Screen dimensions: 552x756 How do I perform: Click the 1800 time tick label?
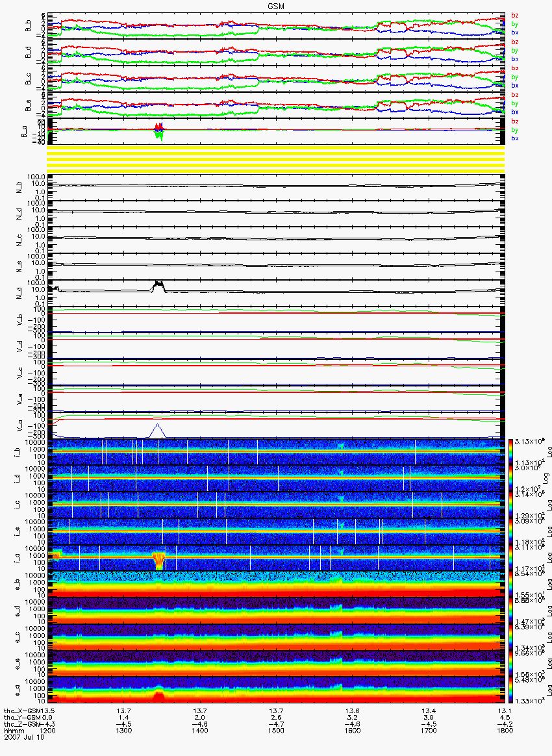click(x=505, y=731)
